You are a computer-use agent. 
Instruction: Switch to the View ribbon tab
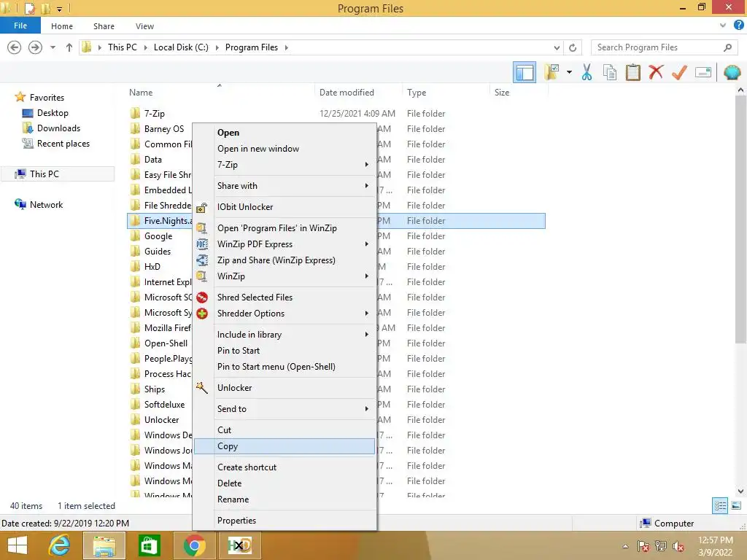click(144, 26)
